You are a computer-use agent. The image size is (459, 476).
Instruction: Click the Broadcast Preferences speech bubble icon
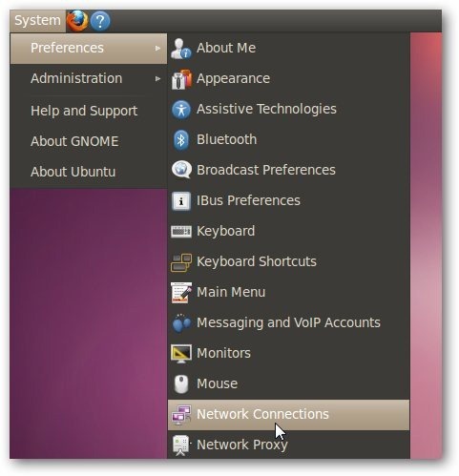181,170
